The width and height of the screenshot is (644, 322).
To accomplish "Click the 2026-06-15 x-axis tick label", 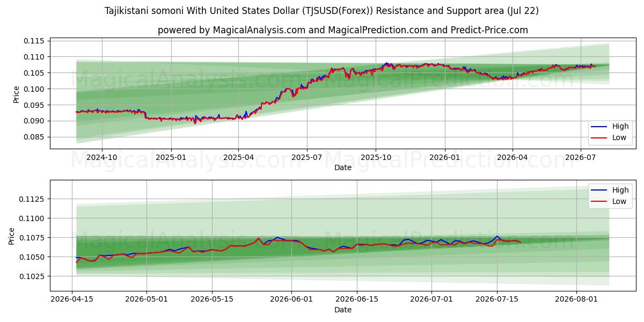I will (356, 300).
